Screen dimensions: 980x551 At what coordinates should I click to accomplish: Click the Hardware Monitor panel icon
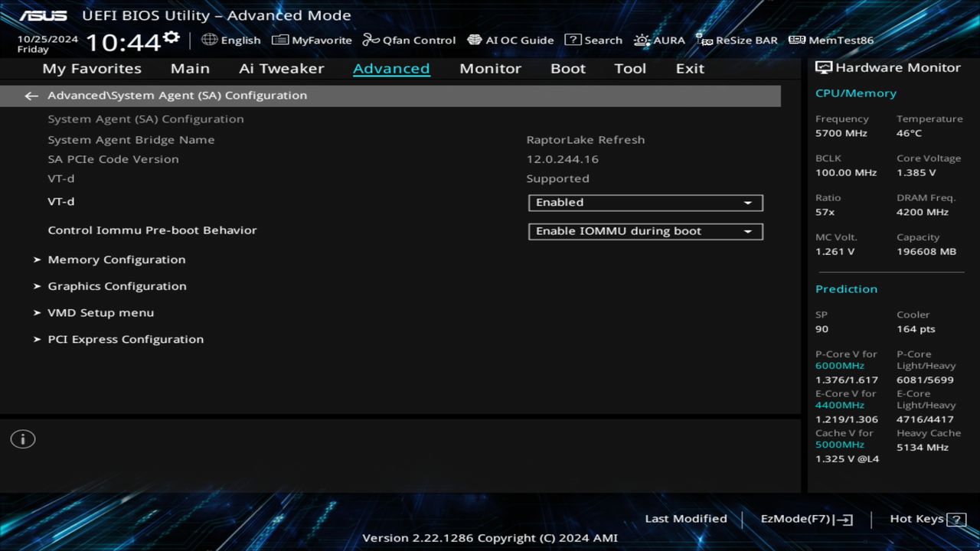[x=824, y=67]
